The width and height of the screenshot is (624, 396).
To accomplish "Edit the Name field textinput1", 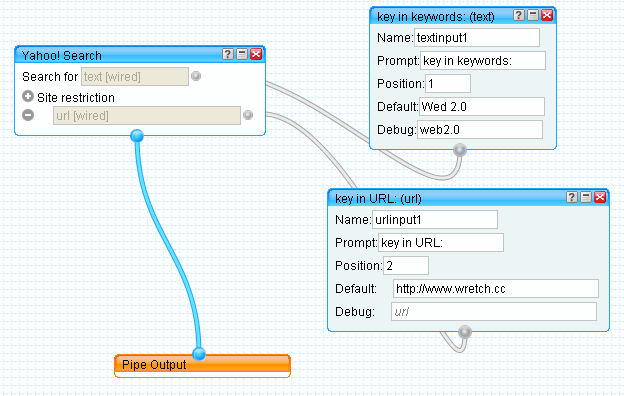I will tap(477, 38).
